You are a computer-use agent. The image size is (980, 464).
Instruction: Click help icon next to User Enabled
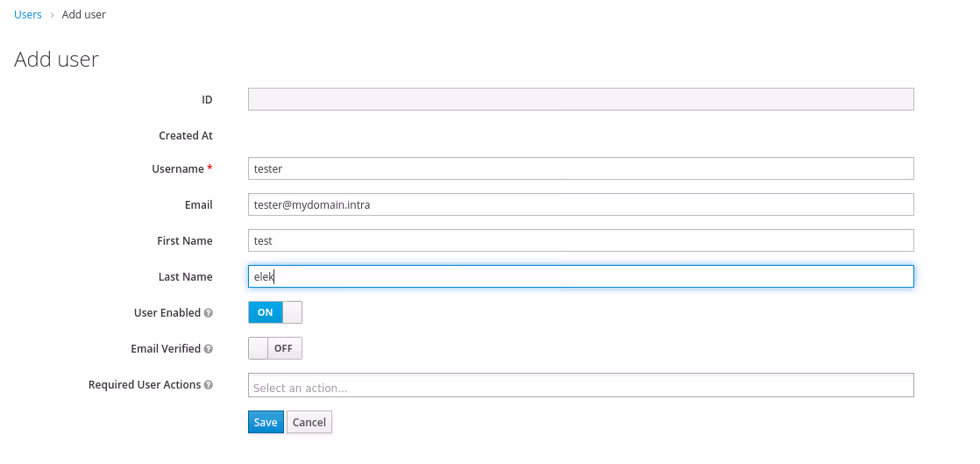(x=209, y=313)
